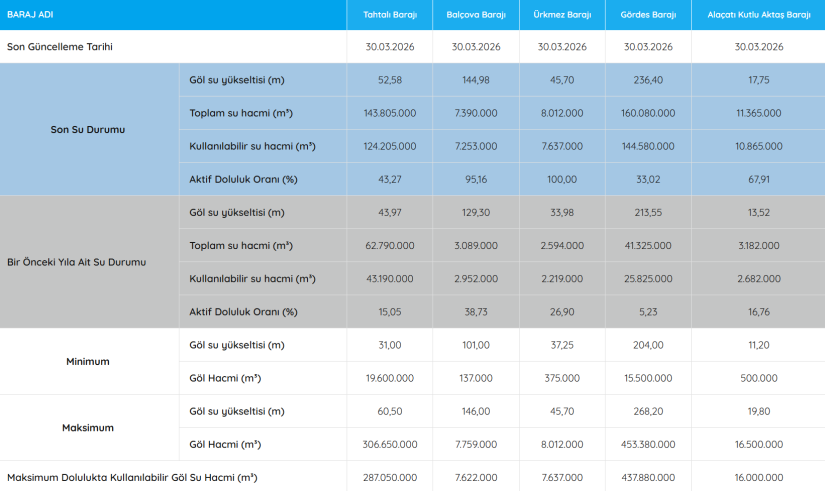Select the update date under Gördes Barajı
This screenshot has height=491, width=825.
[x=648, y=47]
